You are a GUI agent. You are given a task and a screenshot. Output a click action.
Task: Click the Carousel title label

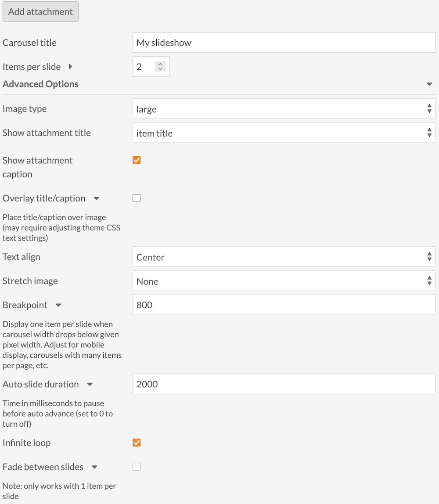[29, 43]
